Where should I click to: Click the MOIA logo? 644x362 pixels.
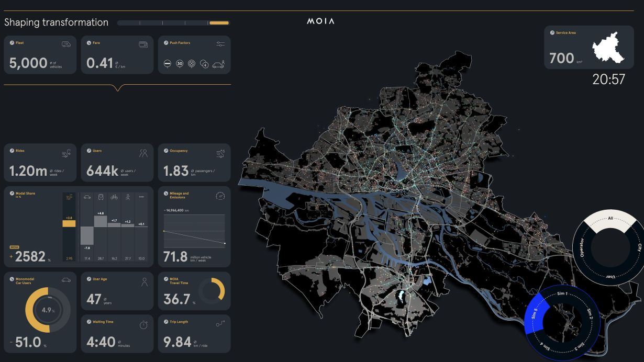tap(320, 21)
